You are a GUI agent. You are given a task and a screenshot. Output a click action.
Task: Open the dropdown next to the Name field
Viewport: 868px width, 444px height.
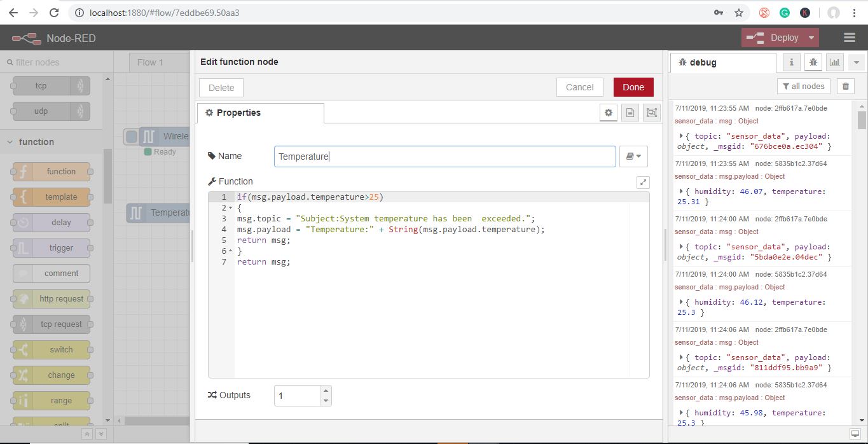point(633,156)
